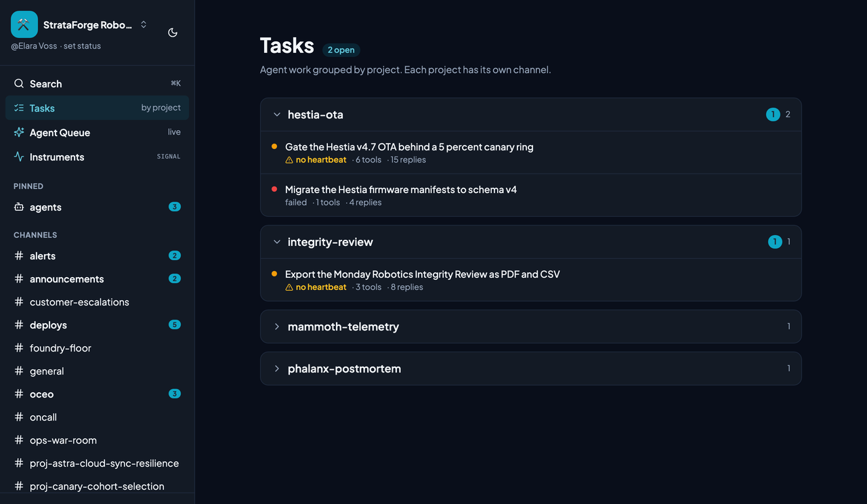Click the Search magnifier icon
This screenshot has height=504, width=867.
(19, 83)
